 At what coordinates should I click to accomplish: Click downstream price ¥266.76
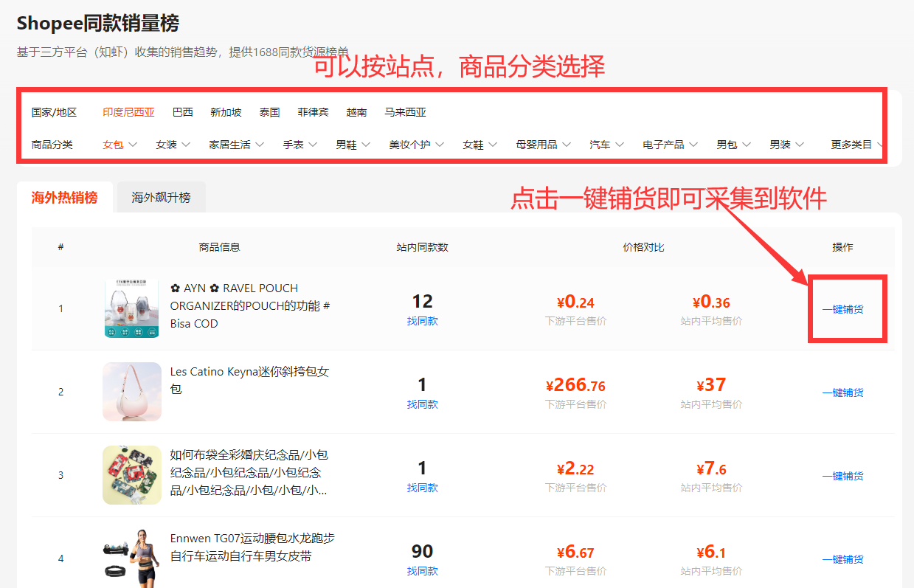tap(575, 385)
